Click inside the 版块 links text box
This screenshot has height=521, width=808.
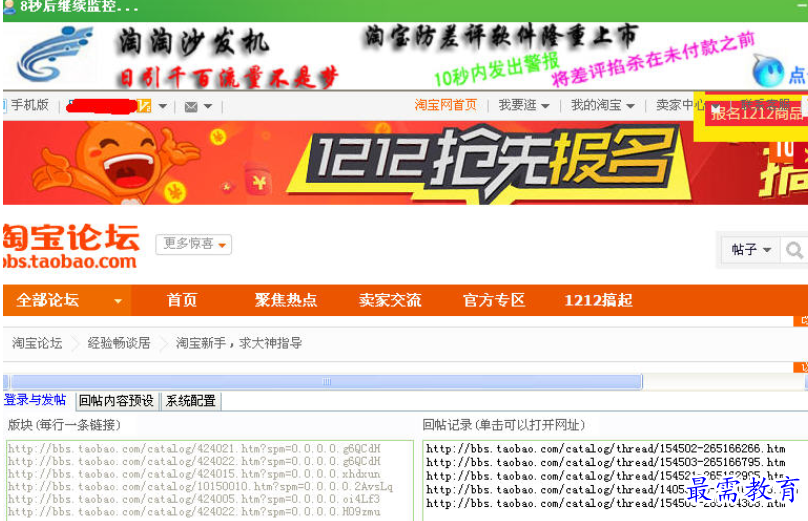(x=210, y=480)
